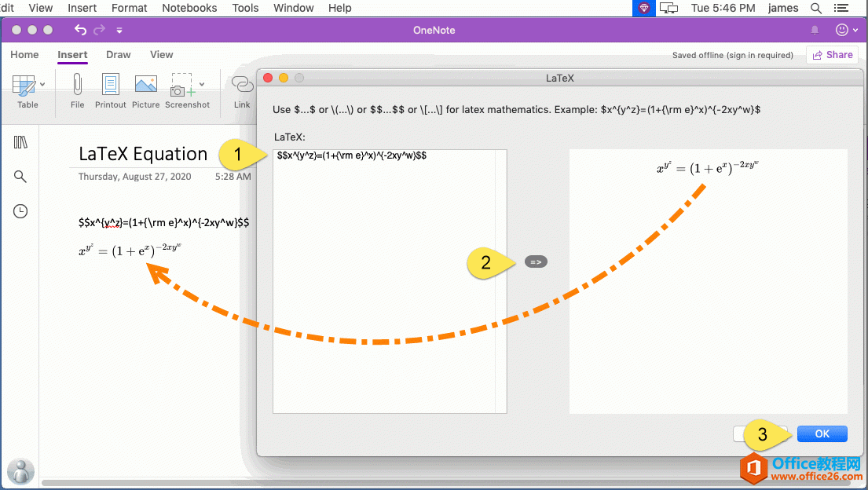Click the Undo arrow in OneNote title bar

coord(80,30)
